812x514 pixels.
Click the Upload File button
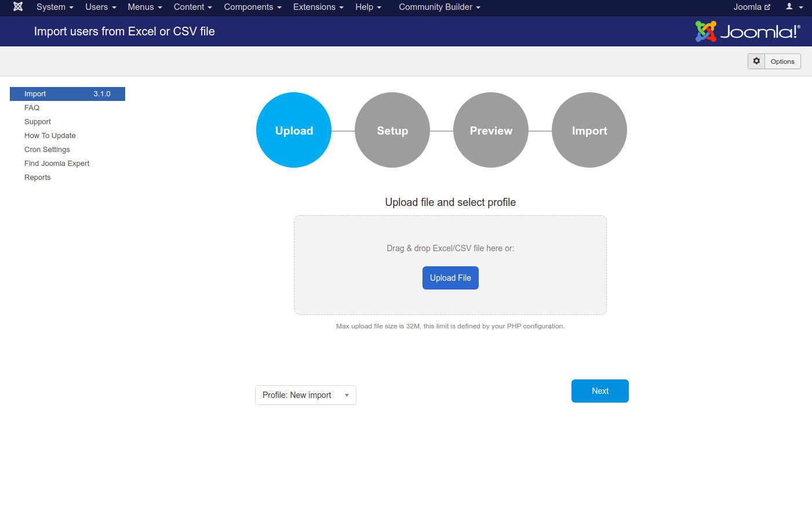[x=450, y=278]
